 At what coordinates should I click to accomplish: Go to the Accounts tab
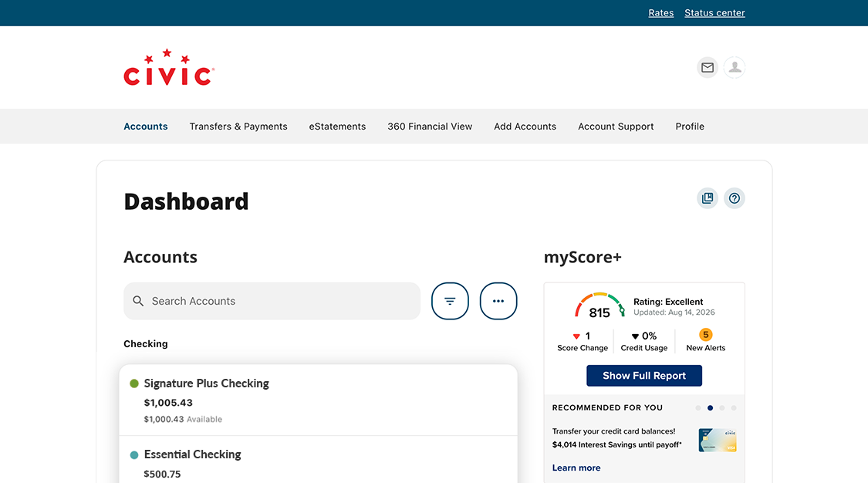click(x=146, y=126)
